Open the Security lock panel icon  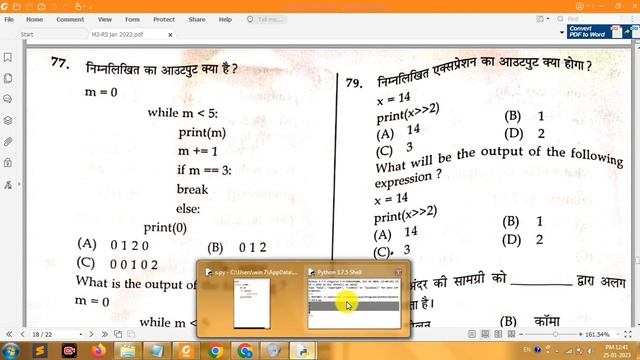pos(7,162)
